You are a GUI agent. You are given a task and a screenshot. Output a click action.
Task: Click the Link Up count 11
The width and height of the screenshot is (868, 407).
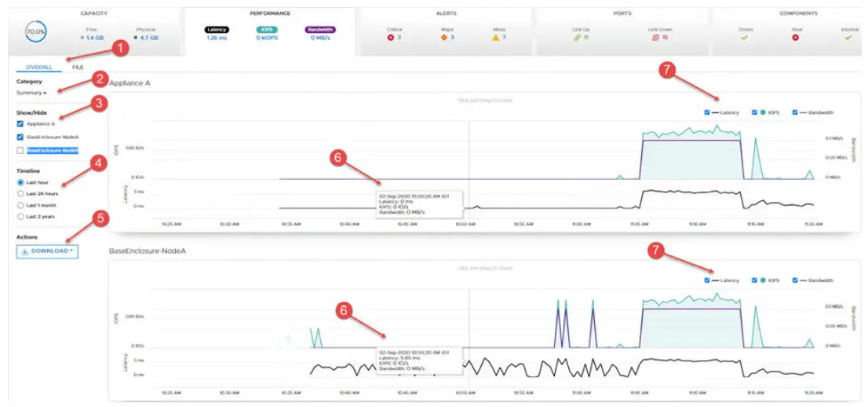point(585,37)
